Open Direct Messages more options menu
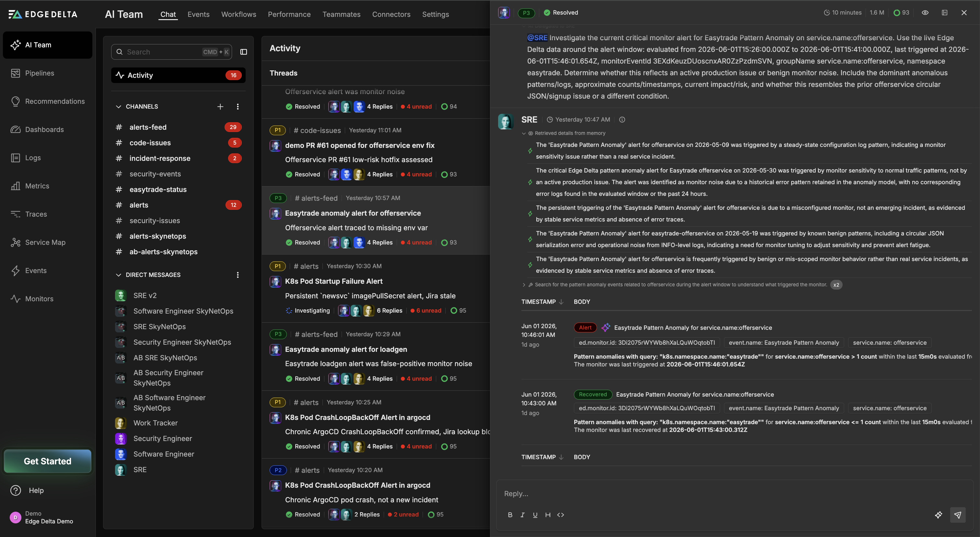Screen dimensions: 980x537 point(238,275)
